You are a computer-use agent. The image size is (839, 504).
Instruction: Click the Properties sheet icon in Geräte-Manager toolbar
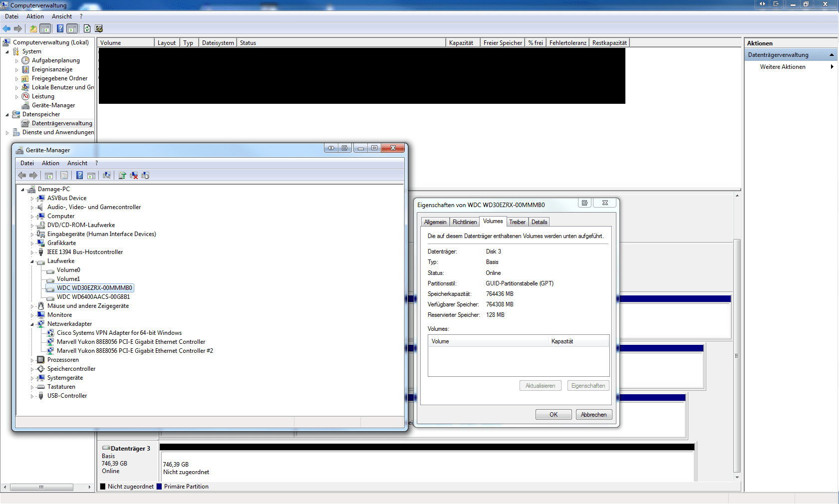click(64, 176)
